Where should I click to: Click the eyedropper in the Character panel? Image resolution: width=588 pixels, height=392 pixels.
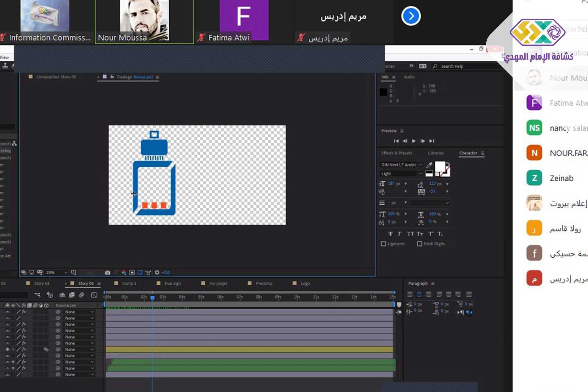pos(429,165)
